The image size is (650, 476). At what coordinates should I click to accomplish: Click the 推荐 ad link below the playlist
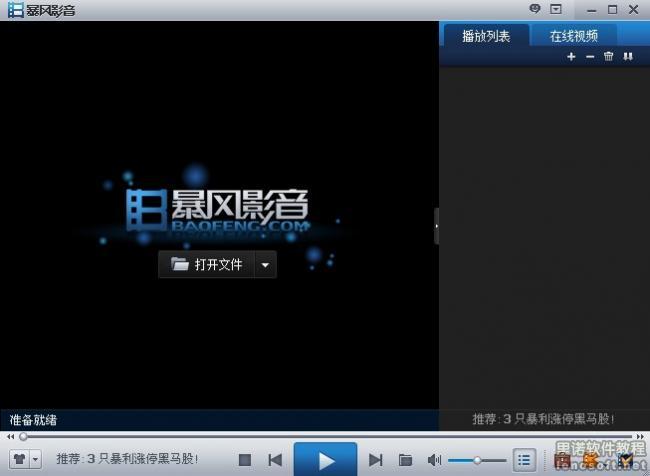coord(543,419)
